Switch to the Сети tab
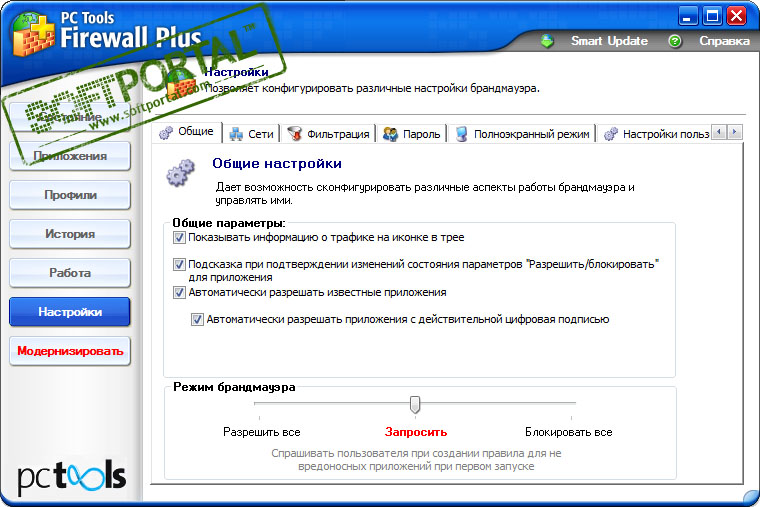This screenshot has width=760, height=507. (x=252, y=134)
